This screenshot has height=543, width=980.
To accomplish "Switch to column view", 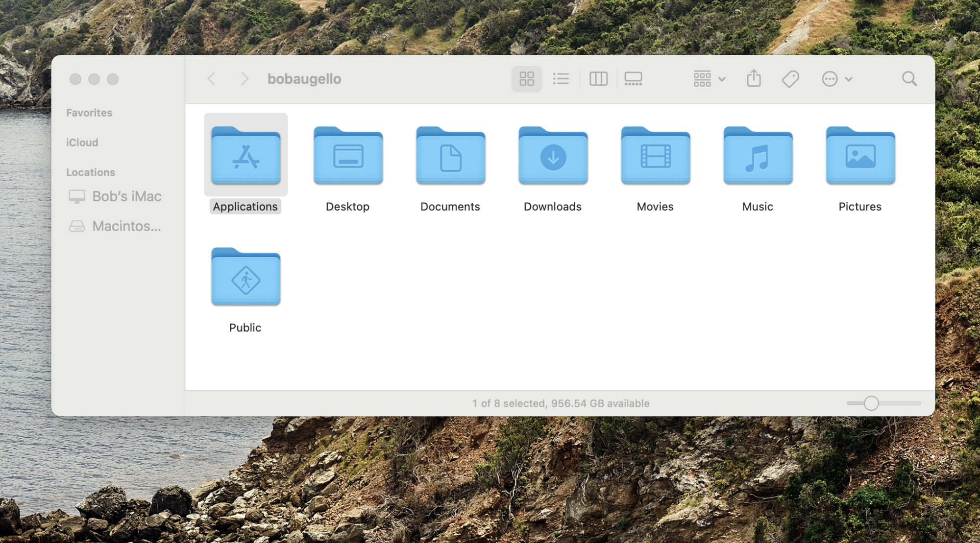I will pyautogui.click(x=598, y=79).
